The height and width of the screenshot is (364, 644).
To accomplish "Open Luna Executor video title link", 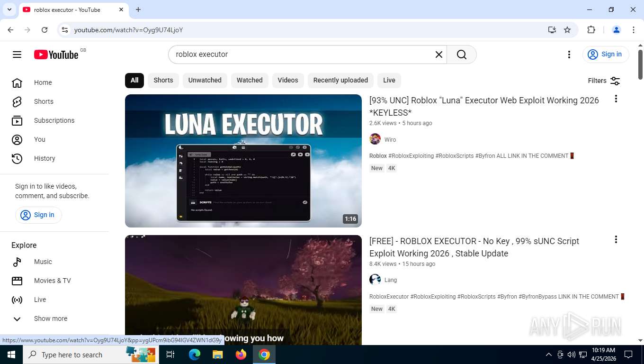I will click(x=484, y=107).
